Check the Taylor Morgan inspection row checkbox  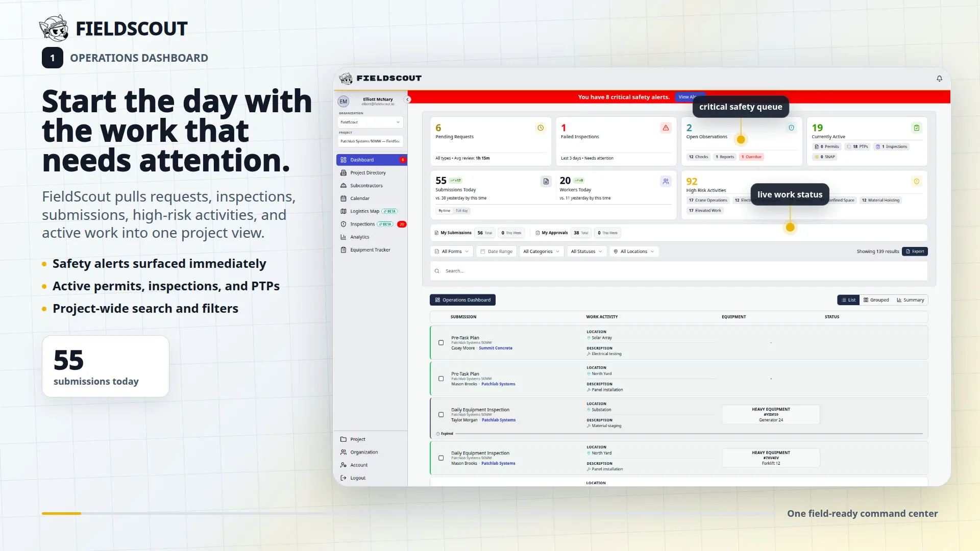pos(441,415)
